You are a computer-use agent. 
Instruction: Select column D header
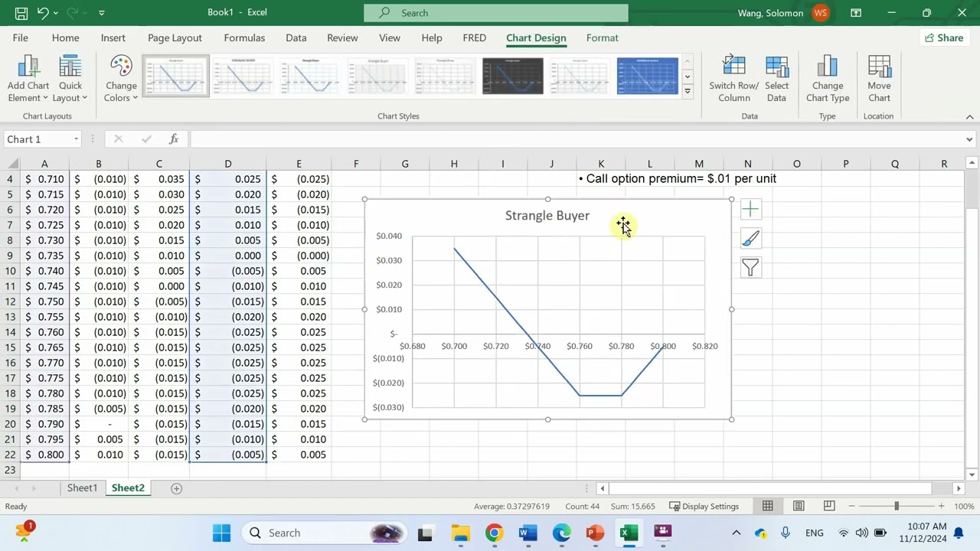coord(227,164)
